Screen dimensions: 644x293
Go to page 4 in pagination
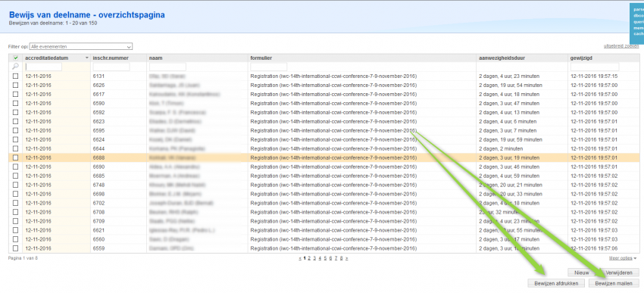click(x=320, y=258)
